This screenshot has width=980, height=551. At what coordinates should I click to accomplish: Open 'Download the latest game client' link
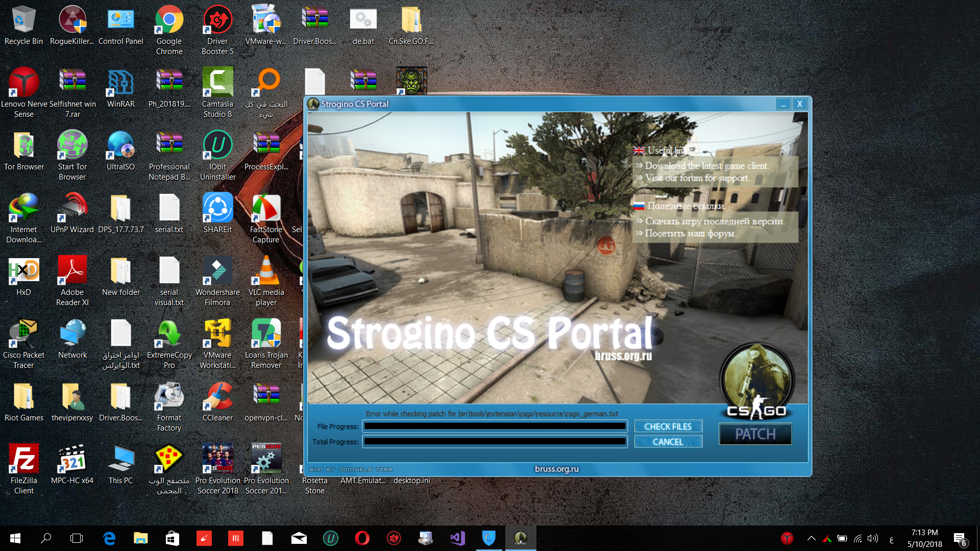[x=707, y=166]
